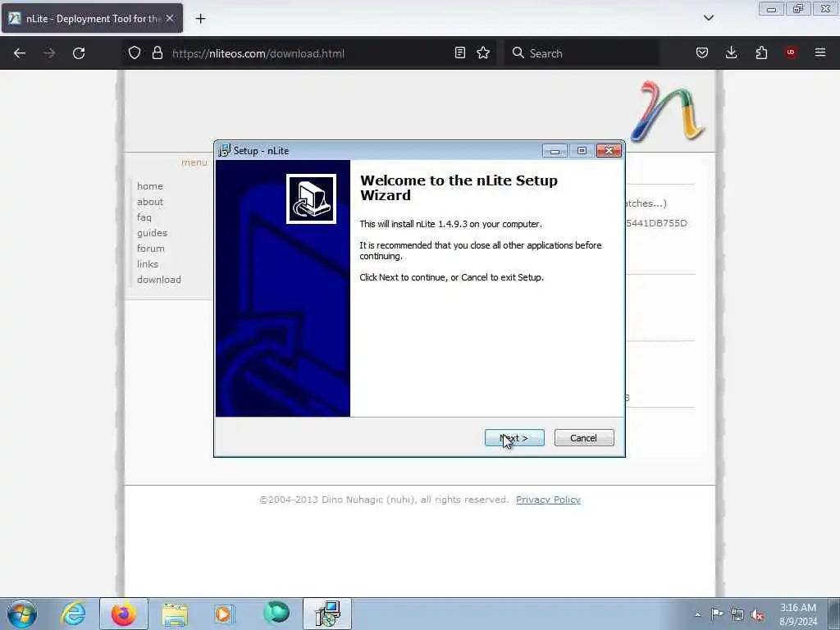Open Windows Media Player from taskbar
This screenshot has width=840, height=630.
coord(223,614)
